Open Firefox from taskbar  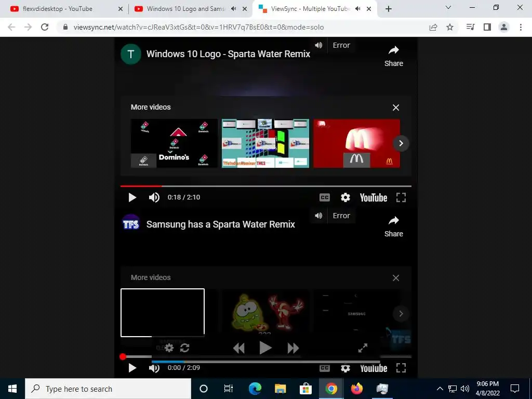click(356, 389)
